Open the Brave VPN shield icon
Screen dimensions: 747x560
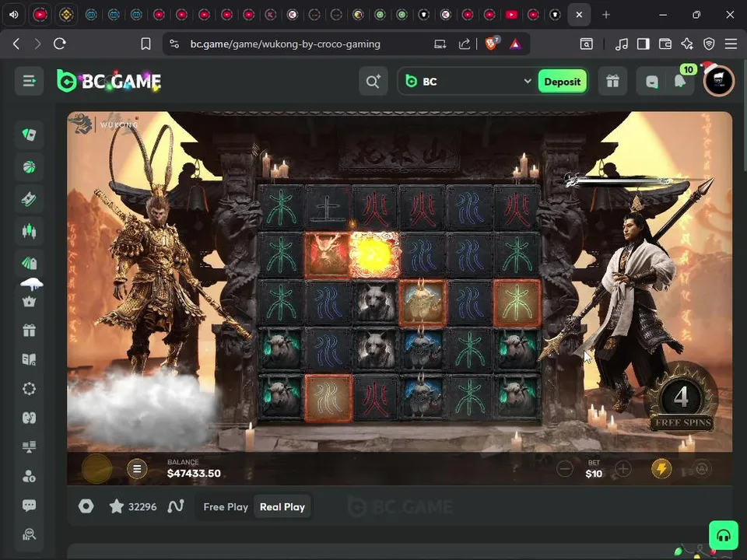coord(709,44)
